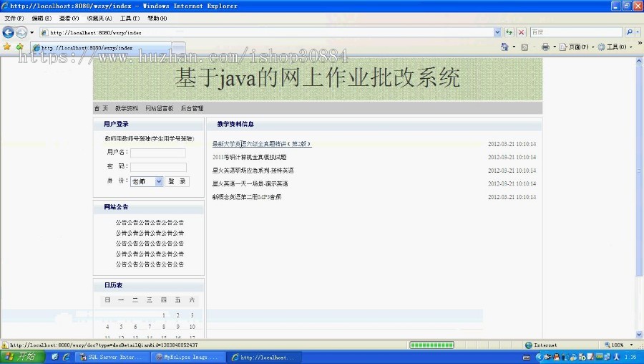The height and width of the screenshot is (364, 644).
Task: Select the localhost wszy/index browser tab
Action: point(101,48)
